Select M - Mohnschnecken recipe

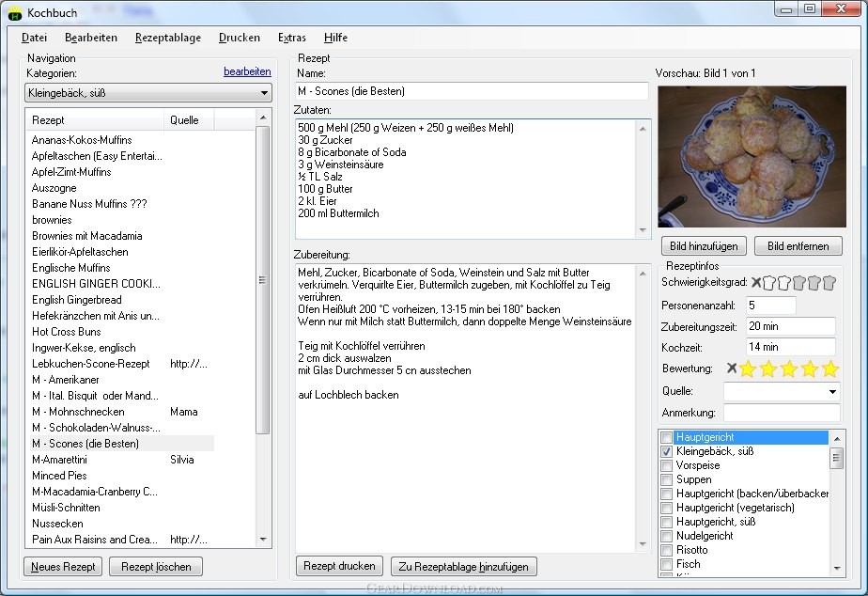point(78,412)
